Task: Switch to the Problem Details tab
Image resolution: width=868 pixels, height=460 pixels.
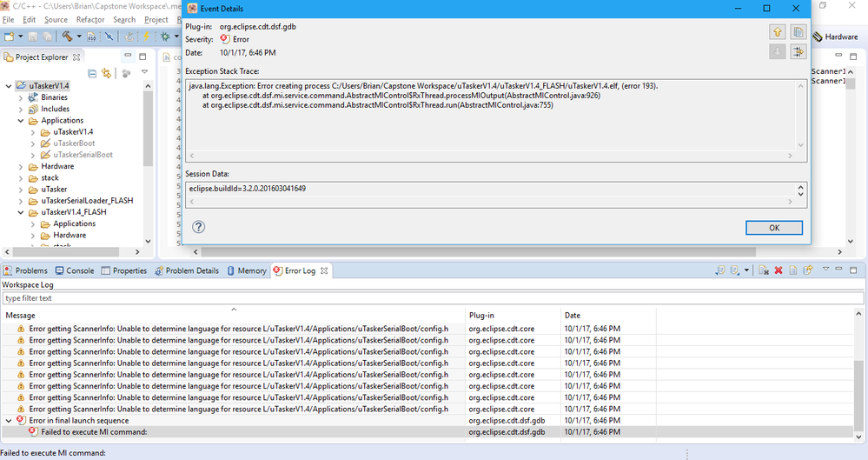Action: (187, 270)
